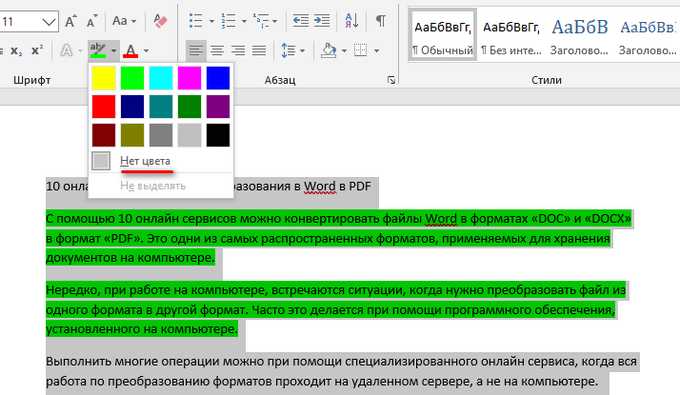Click Word in the green highlighted paragraph
The height and width of the screenshot is (395, 680).
pyautogui.click(x=441, y=219)
